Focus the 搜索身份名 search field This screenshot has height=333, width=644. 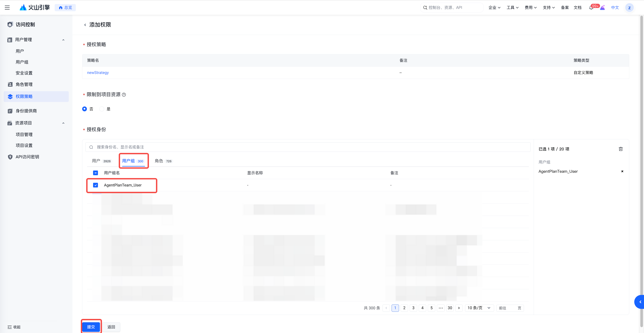[308, 147]
